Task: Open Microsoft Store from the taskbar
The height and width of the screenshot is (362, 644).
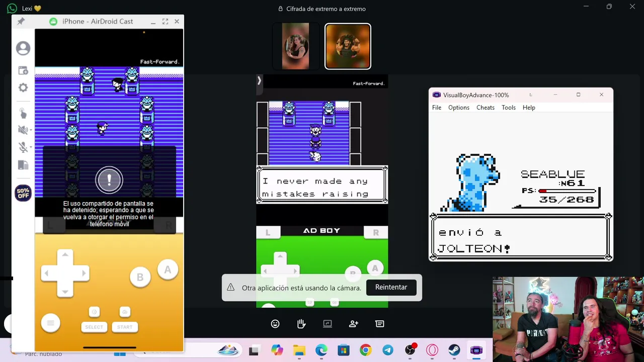Action: click(x=343, y=350)
